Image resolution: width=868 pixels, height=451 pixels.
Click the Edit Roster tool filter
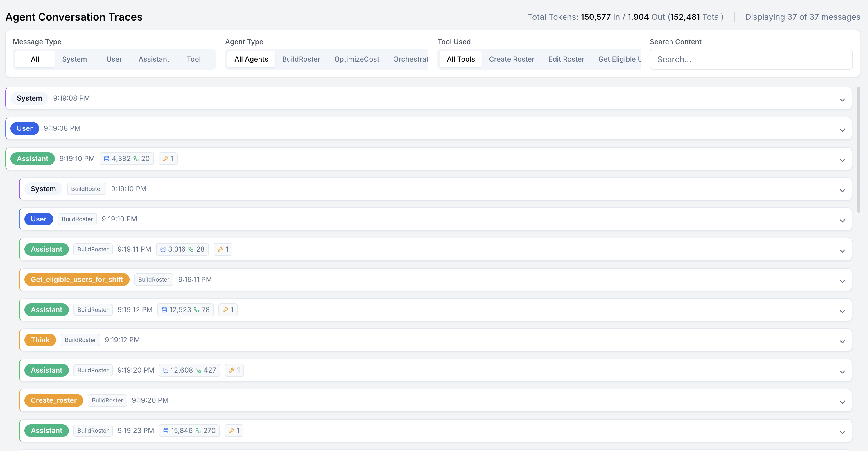[x=566, y=59]
